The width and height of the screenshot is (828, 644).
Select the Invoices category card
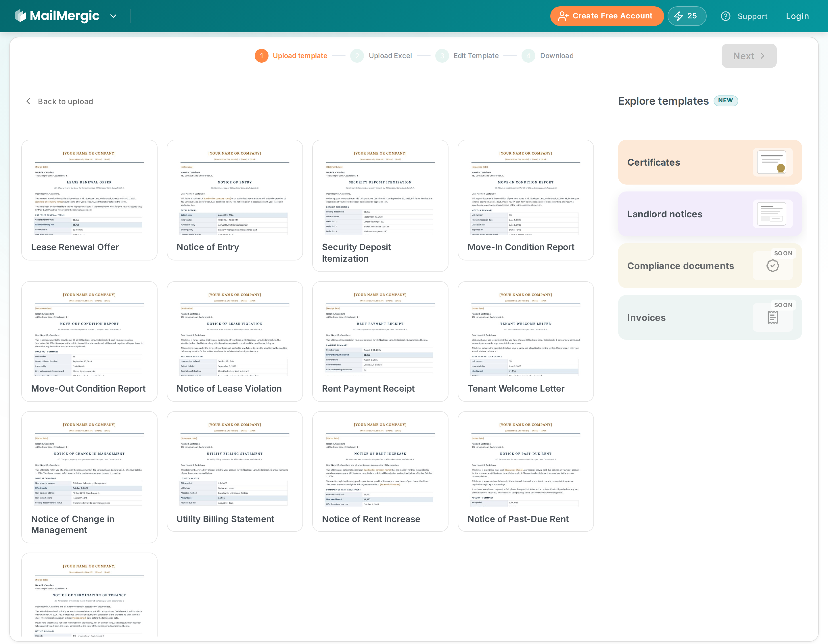[x=710, y=318]
